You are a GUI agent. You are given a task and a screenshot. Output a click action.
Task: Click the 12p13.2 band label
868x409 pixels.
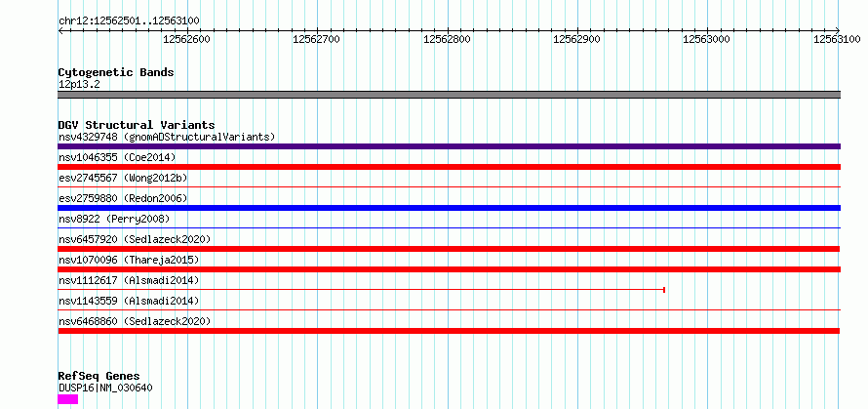coord(79,85)
